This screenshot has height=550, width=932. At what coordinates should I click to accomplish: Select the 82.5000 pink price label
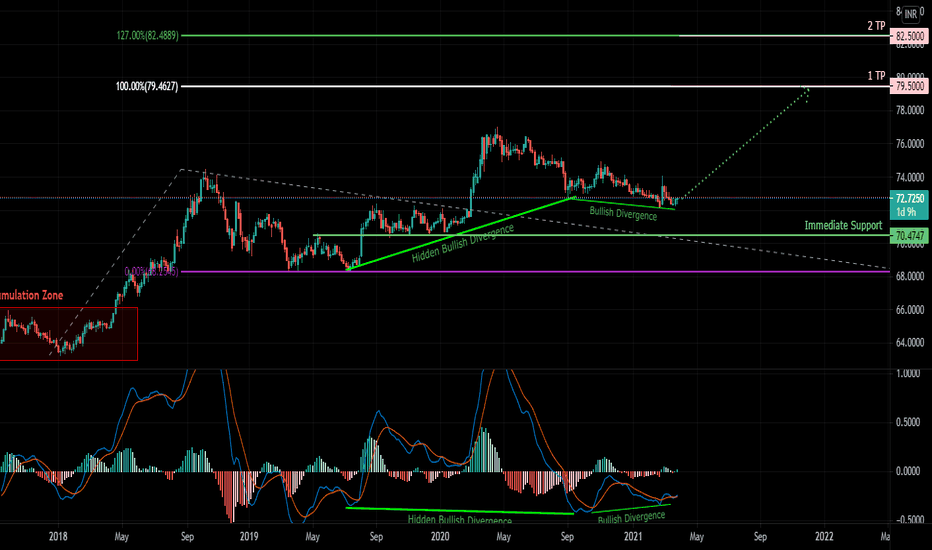(909, 36)
